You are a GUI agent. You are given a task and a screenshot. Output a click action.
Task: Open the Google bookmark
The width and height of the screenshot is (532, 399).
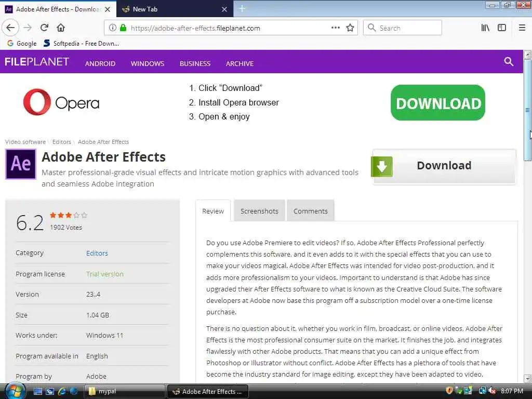(x=22, y=44)
